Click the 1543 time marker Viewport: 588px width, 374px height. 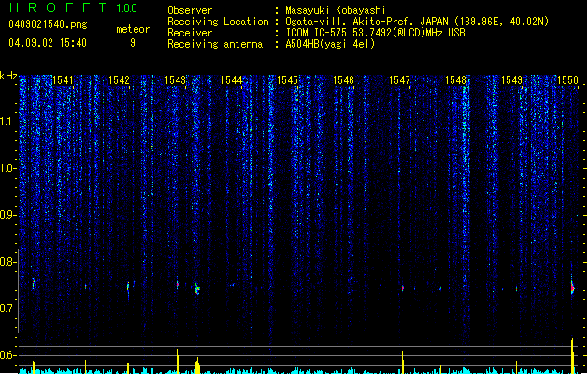(175, 80)
